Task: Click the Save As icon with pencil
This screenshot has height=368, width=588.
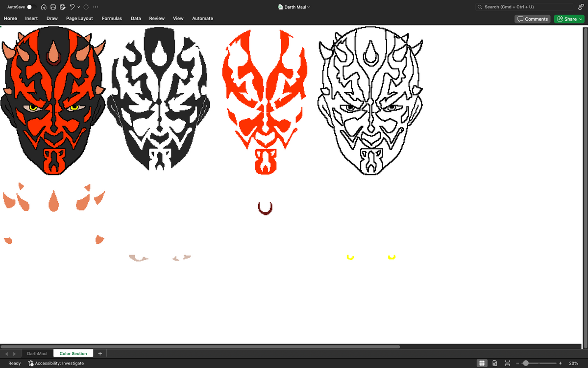Action: coord(62,7)
